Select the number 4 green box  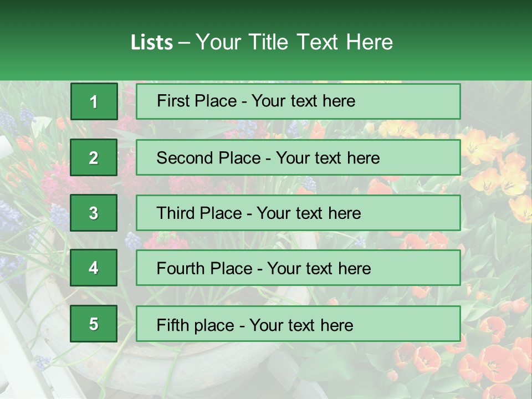pos(94,268)
